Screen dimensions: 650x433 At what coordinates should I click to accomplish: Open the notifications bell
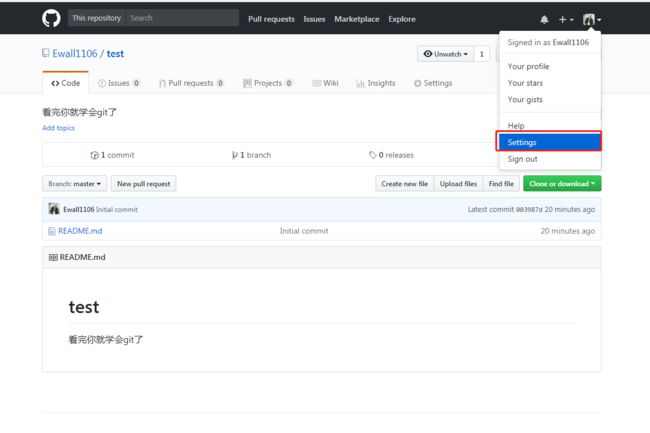[544, 19]
